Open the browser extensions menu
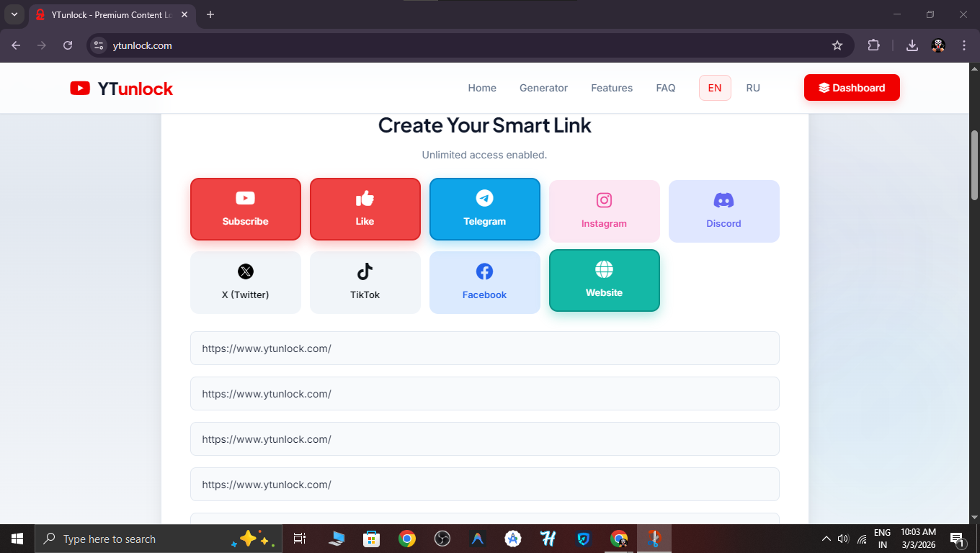The image size is (980, 553). coord(873,45)
